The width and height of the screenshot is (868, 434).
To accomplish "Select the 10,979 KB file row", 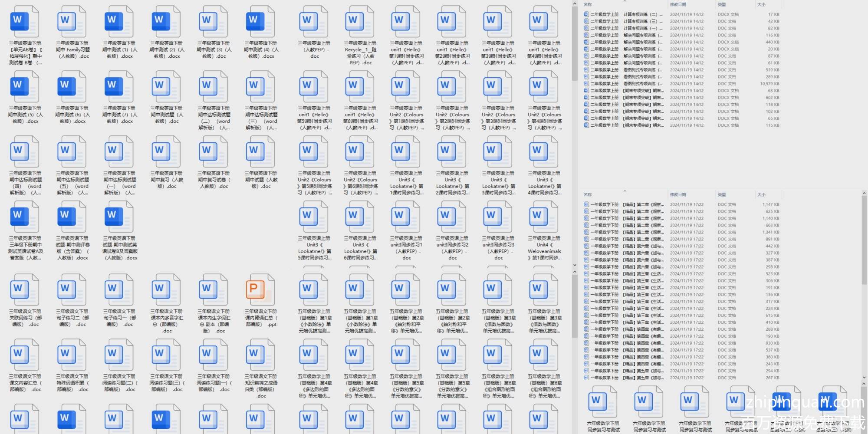I will click(x=681, y=84).
